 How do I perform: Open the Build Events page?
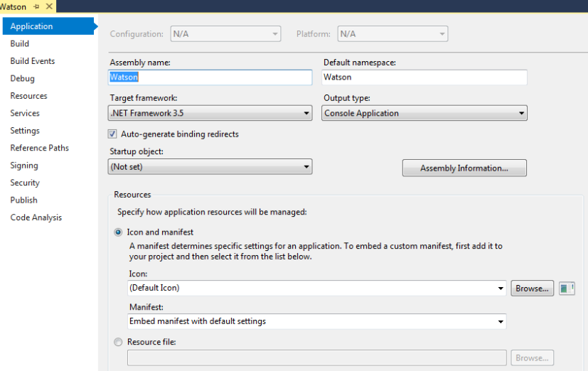pyautogui.click(x=33, y=61)
